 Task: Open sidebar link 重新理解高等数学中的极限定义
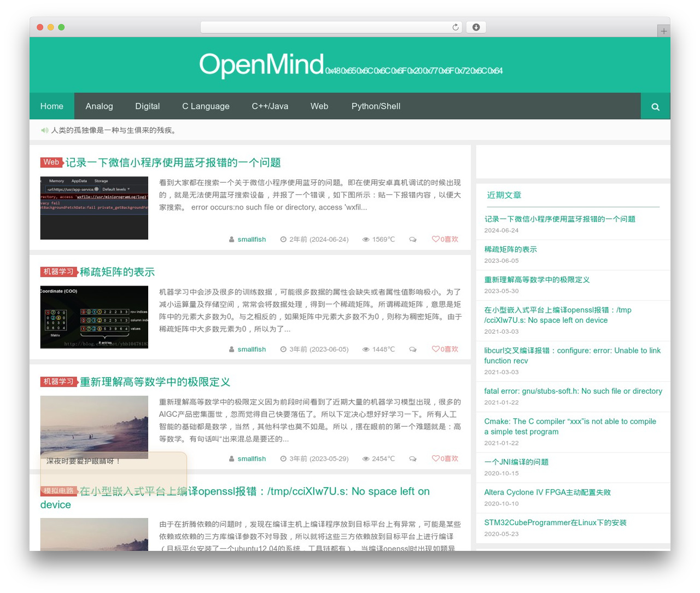[x=536, y=280]
